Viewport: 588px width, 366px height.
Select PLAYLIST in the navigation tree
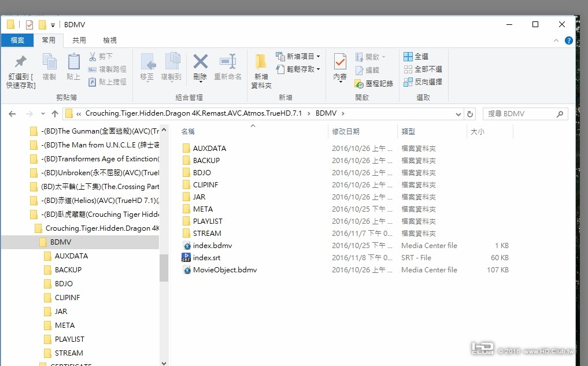click(x=69, y=339)
